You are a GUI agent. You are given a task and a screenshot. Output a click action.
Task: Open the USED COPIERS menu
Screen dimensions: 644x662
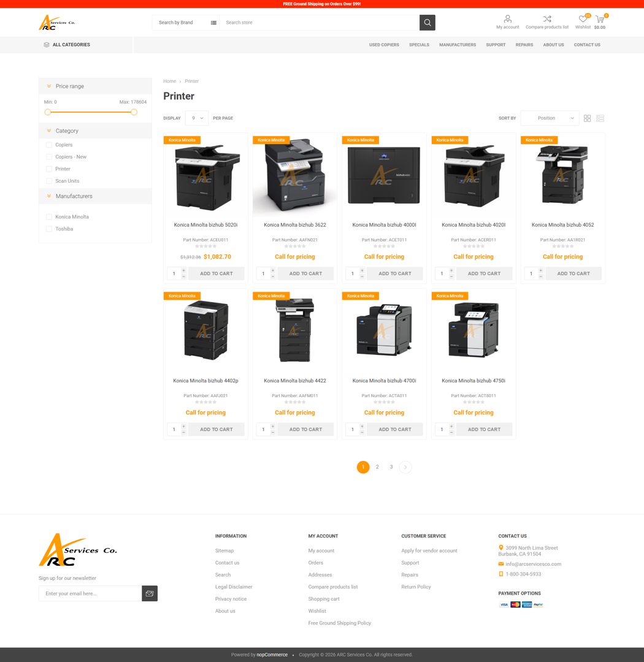384,45
